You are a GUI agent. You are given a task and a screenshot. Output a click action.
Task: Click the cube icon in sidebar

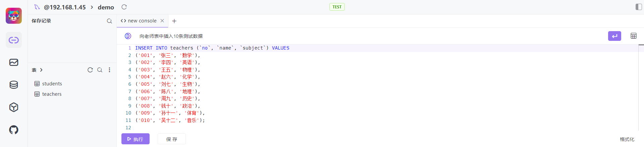pyautogui.click(x=14, y=107)
